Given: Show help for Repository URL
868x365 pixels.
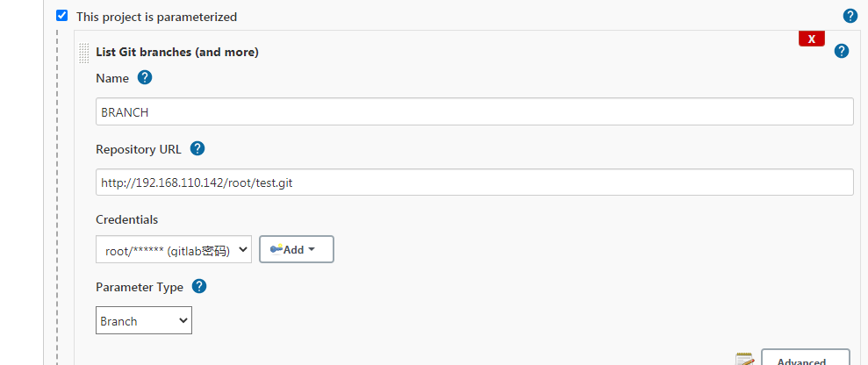Looking at the screenshot, I should pyautogui.click(x=197, y=148).
